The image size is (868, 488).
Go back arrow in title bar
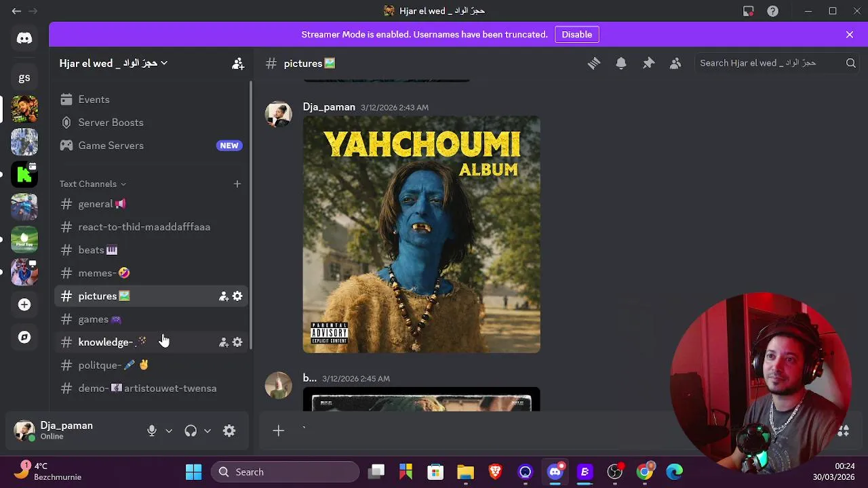coord(16,11)
